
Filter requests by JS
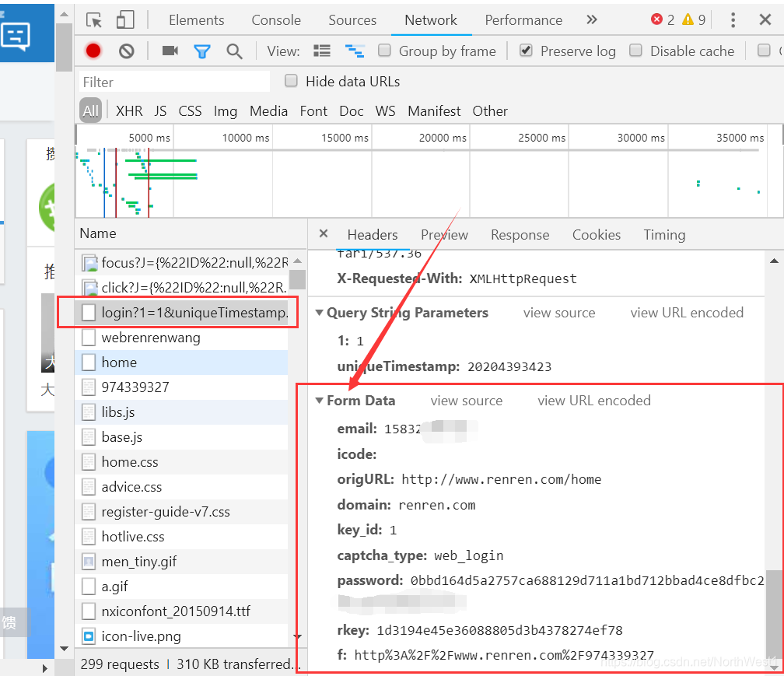[x=160, y=110]
